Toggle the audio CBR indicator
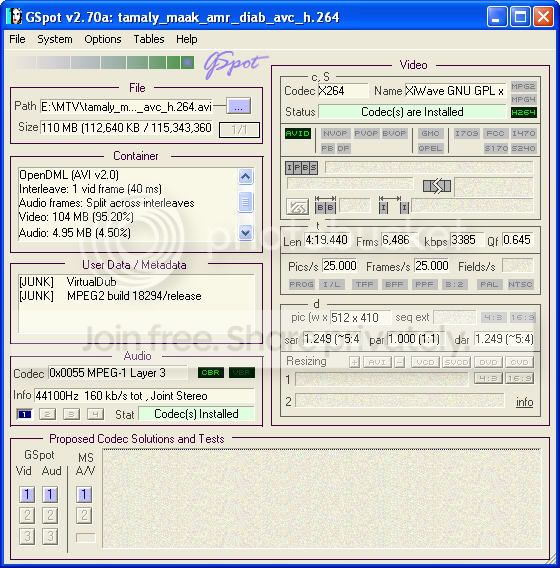560x568 pixels. 210,372
